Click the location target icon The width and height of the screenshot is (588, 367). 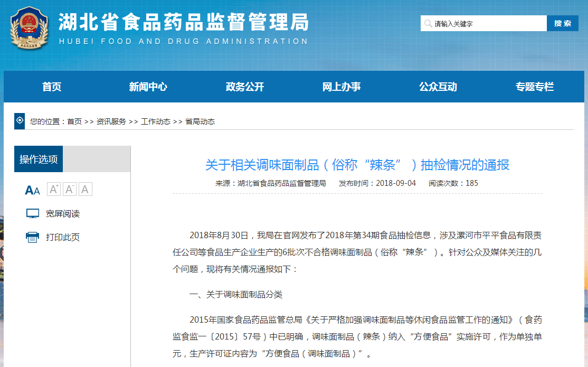pos(20,121)
